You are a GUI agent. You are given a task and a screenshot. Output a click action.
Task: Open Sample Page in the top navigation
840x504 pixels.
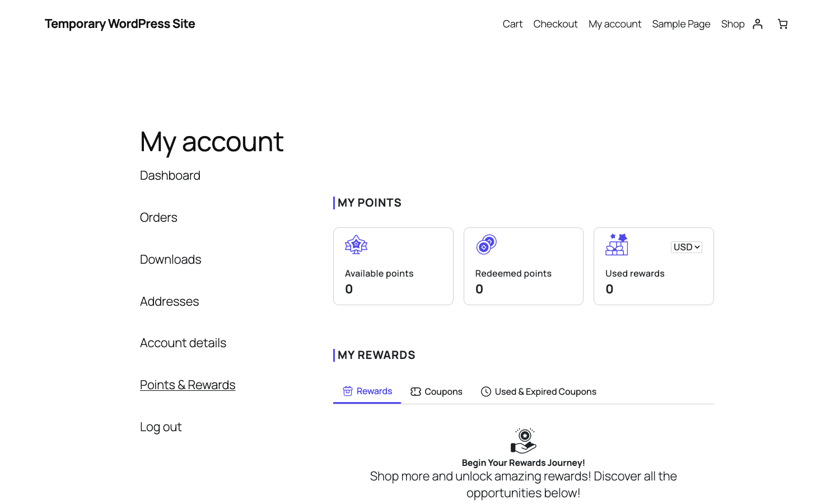[x=681, y=24]
